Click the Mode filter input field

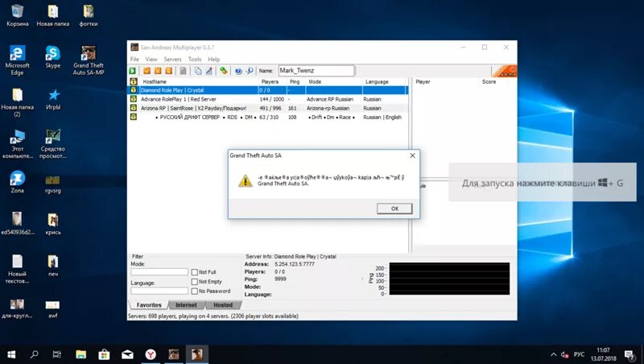coord(159,272)
